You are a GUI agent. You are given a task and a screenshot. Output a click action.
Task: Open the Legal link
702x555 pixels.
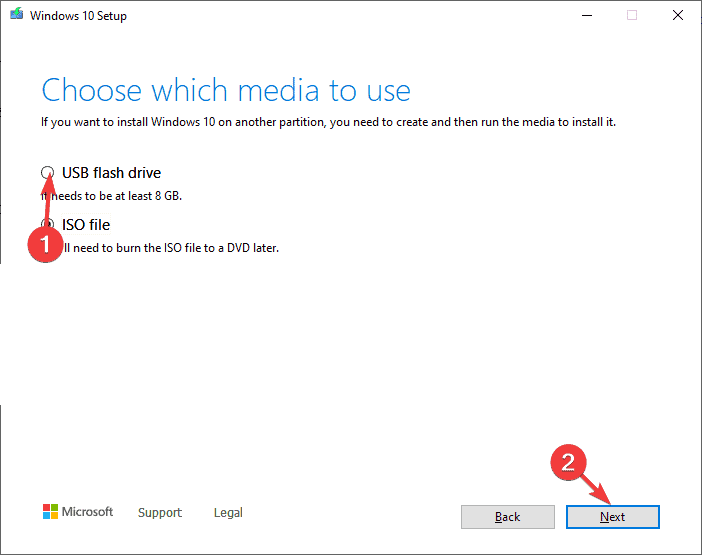click(x=228, y=512)
